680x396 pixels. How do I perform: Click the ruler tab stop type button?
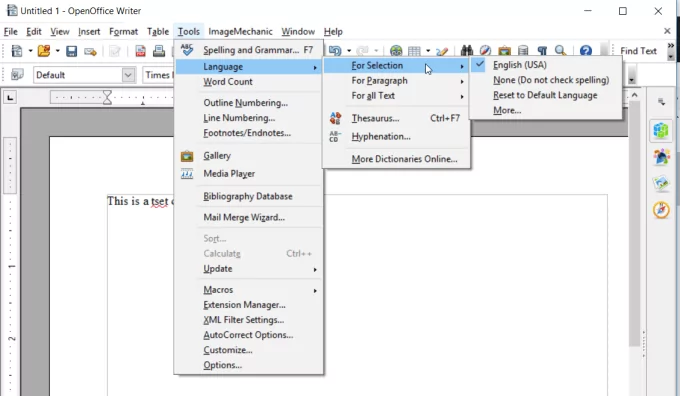(x=10, y=97)
